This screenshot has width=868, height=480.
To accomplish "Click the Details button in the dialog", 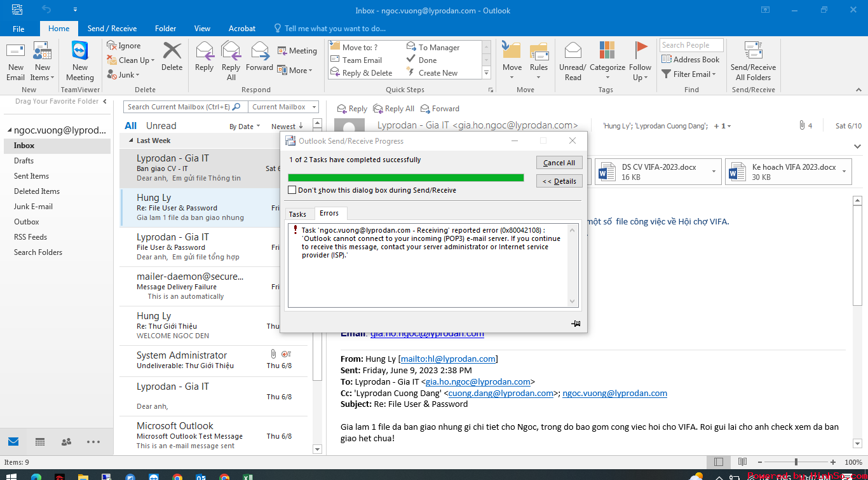I will 559,181.
